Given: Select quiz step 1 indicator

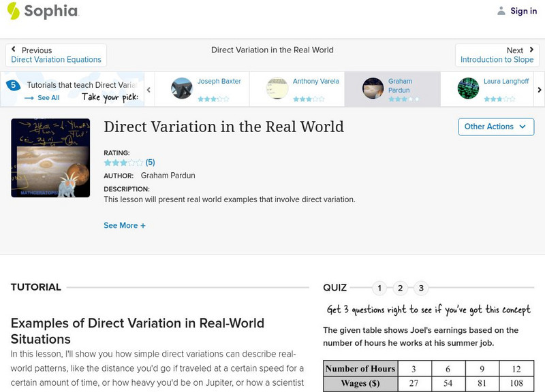Looking at the screenshot, I should [379, 288].
